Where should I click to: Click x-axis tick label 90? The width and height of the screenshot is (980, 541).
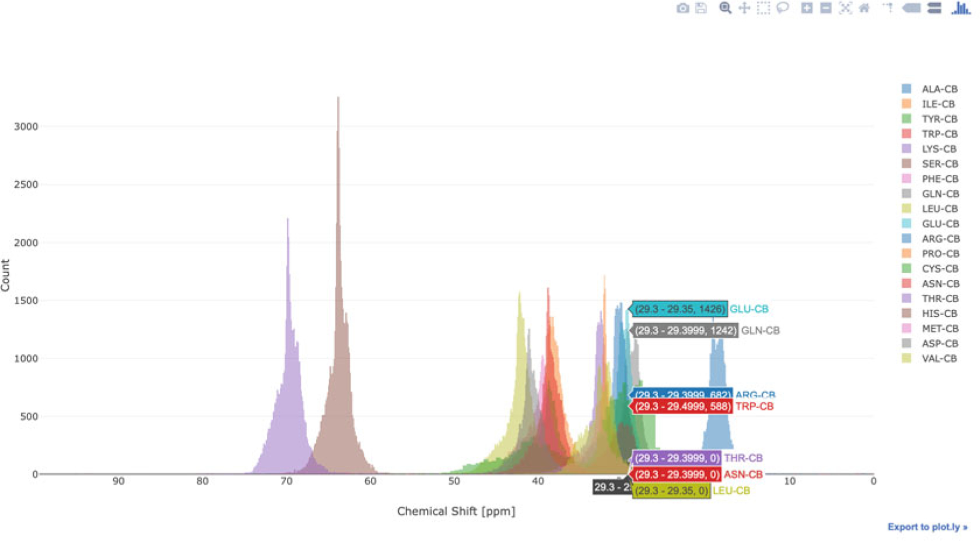118,481
